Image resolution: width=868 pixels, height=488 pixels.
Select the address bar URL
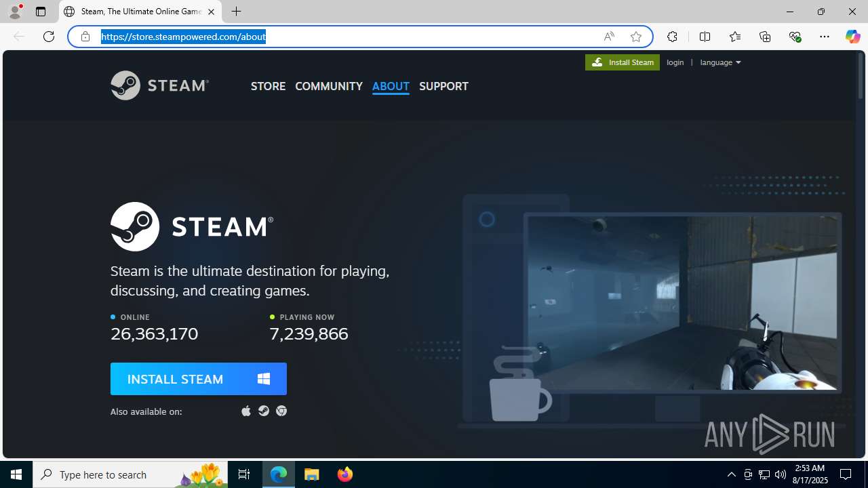pyautogui.click(x=183, y=37)
